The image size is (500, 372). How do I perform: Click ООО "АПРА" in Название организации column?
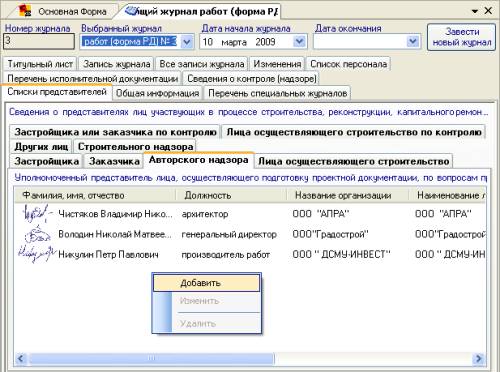coord(321,214)
